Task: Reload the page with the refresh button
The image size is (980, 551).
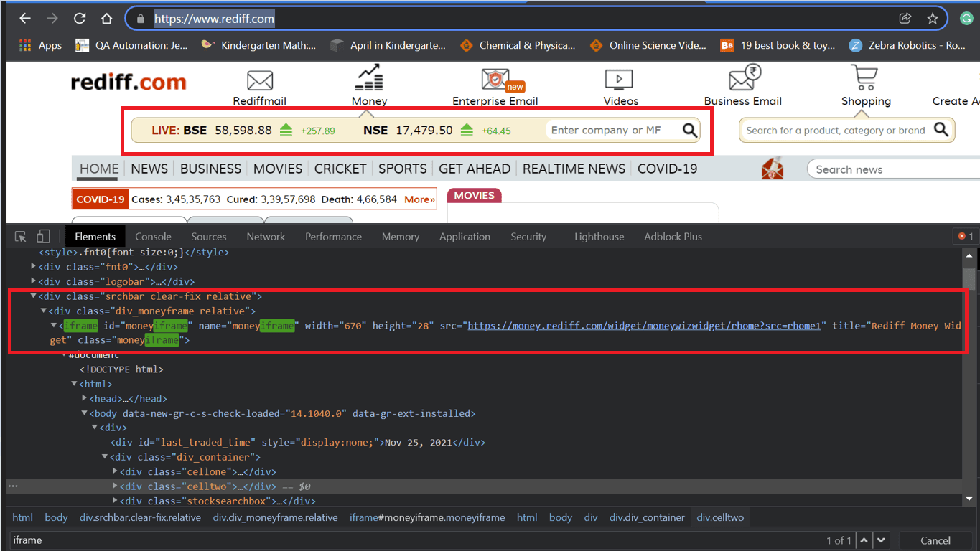Action: coord(80,19)
